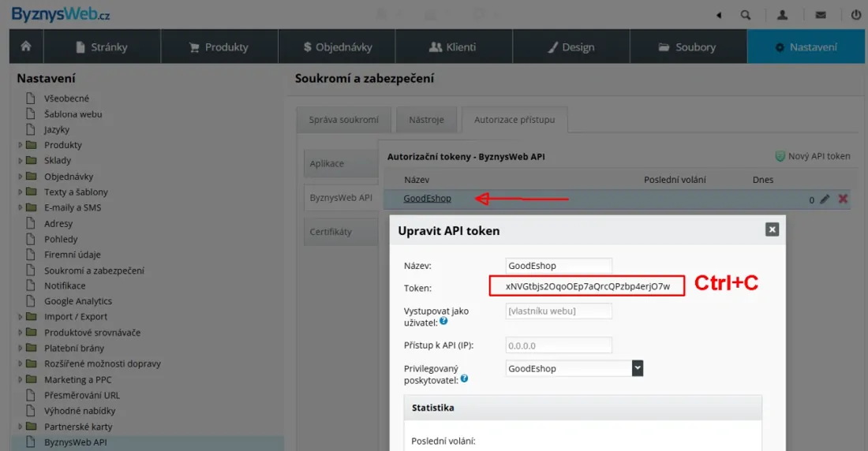Viewport: 868px width, 451px height.
Task: Click the Statistika section header
Action: pyautogui.click(x=583, y=408)
